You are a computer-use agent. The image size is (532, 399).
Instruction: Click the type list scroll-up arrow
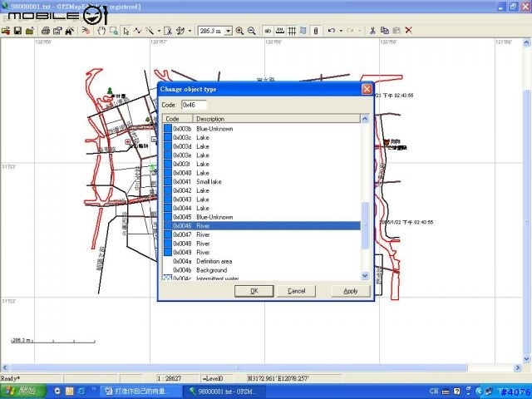point(365,119)
